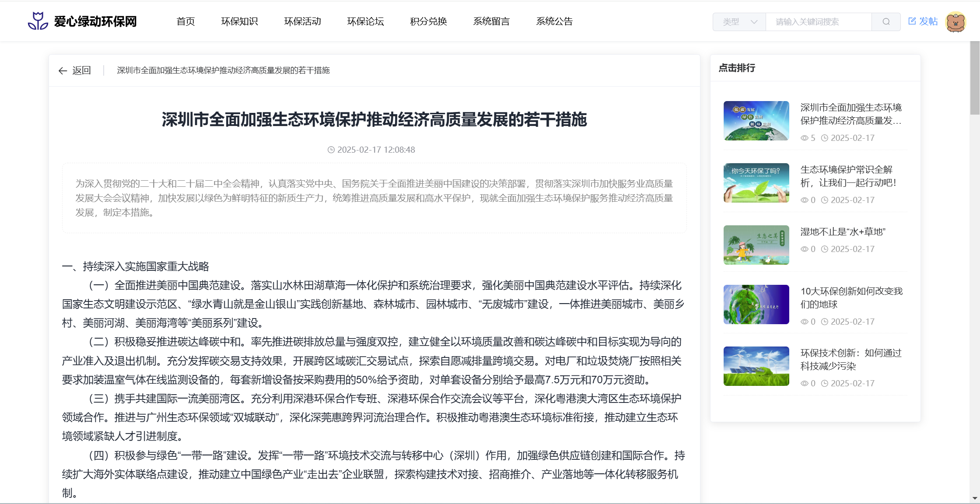The width and height of the screenshot is (980, 504).
Task: Click eye views icon of first ranked article
Action: 804,138
